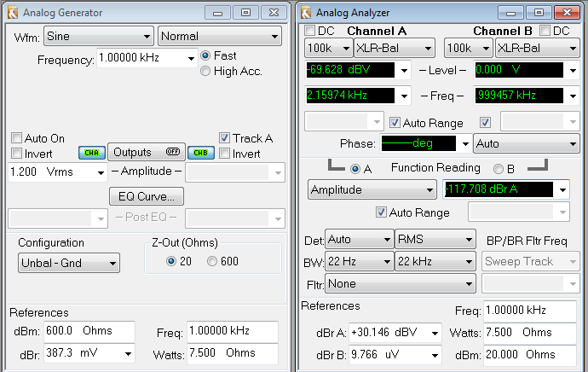Open the Unbal - Gnd configuration dropdown

click(69, 263)
